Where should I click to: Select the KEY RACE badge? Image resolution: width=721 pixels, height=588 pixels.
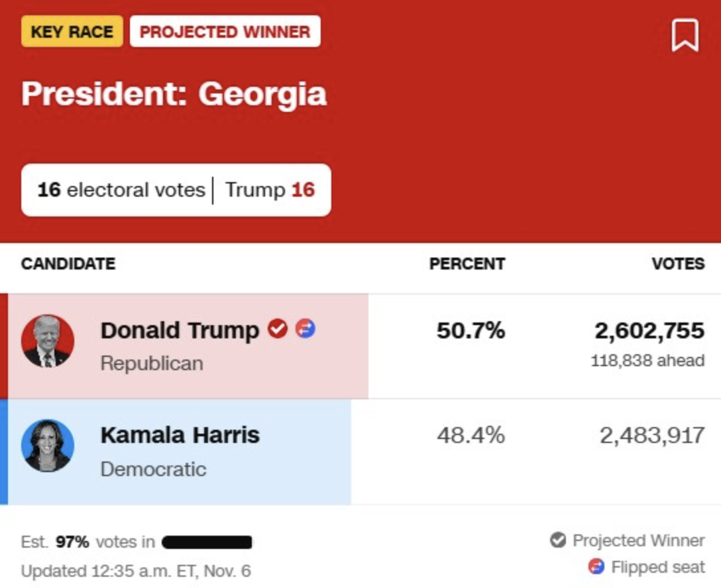(72, 32)
